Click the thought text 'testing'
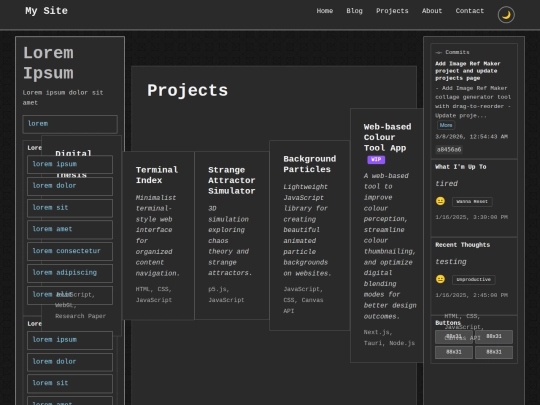 pyautogui.click(x=451, y=262)
